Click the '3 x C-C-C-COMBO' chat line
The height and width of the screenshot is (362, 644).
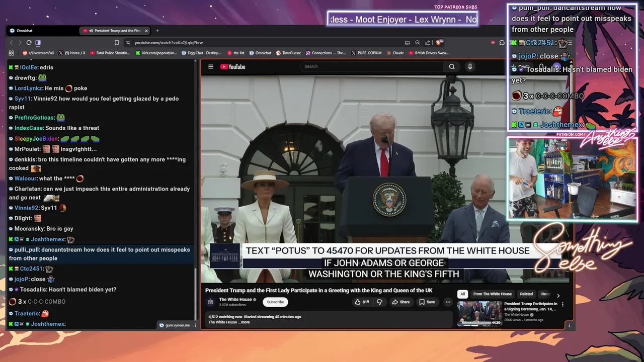[37, 302]
